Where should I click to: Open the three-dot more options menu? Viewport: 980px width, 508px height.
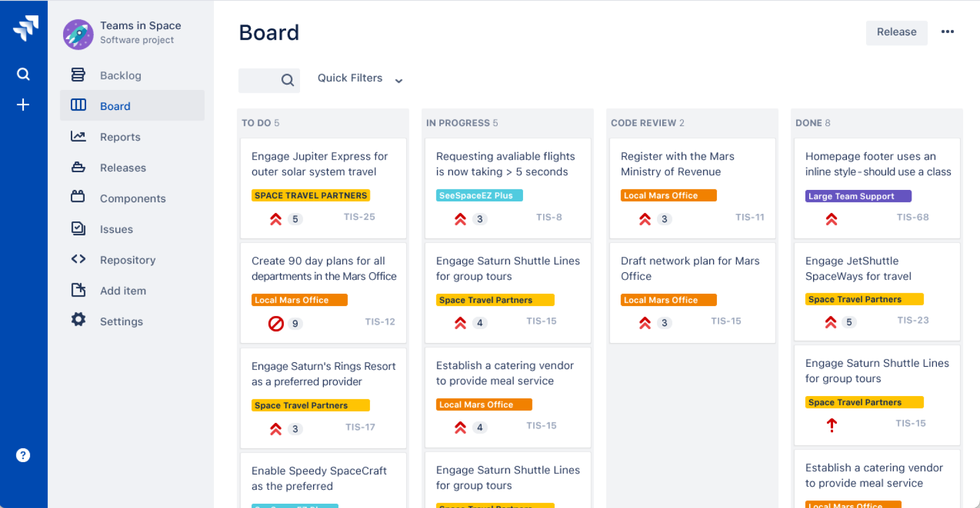(x=947, y=32)
